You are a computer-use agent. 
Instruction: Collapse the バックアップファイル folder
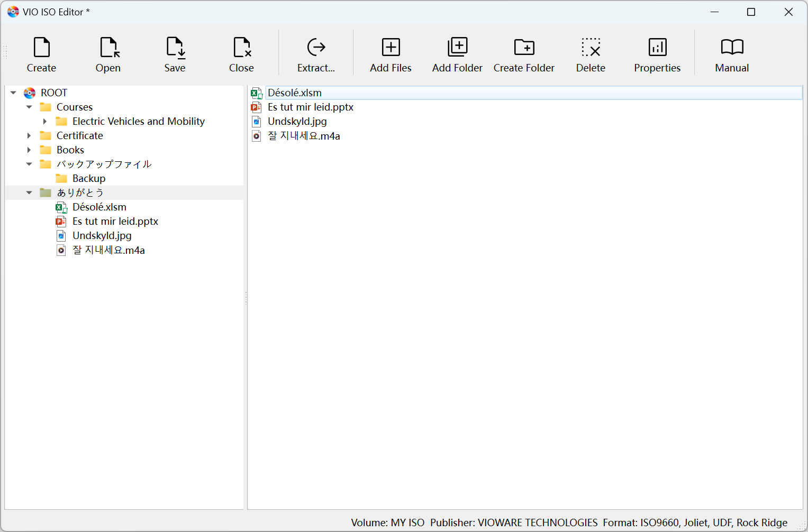(29, 164)
